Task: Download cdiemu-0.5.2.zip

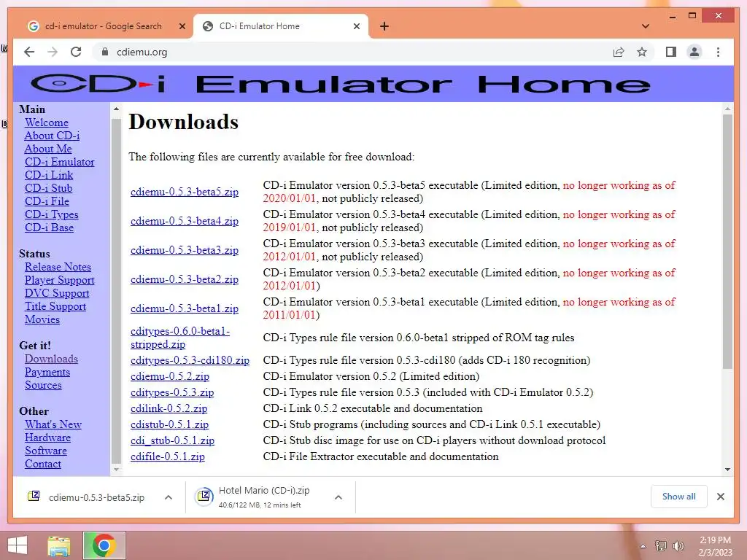Action: (169, 376)
